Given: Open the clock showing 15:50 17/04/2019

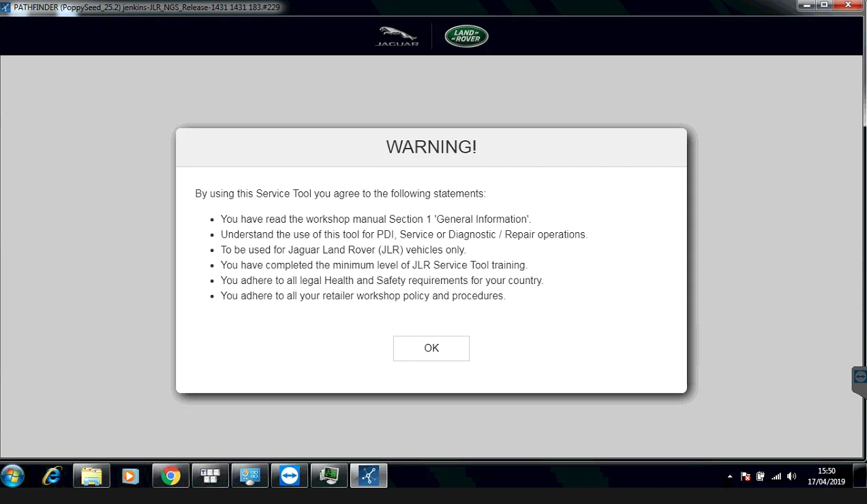Looking at the screenshot, I should pyautogui.click(x=826, y=476).
